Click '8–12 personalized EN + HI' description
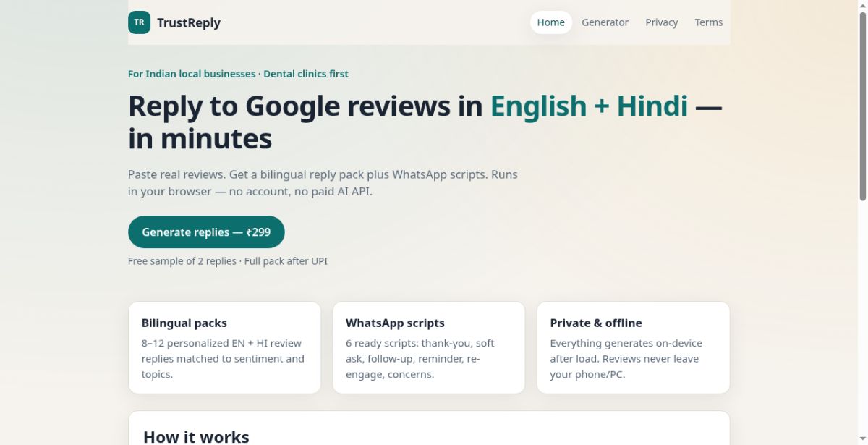Screen dimensions: 868x445 (224, 359)
